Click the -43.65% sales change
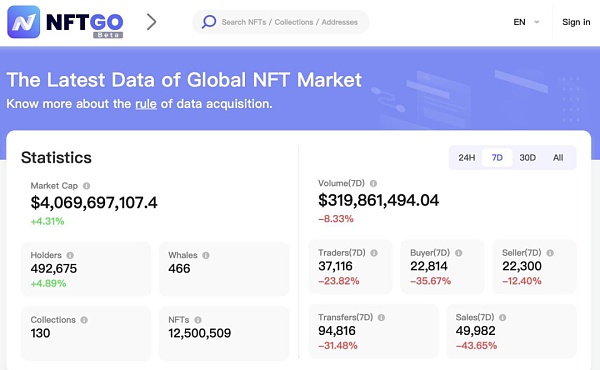 (x=476, y=346)
